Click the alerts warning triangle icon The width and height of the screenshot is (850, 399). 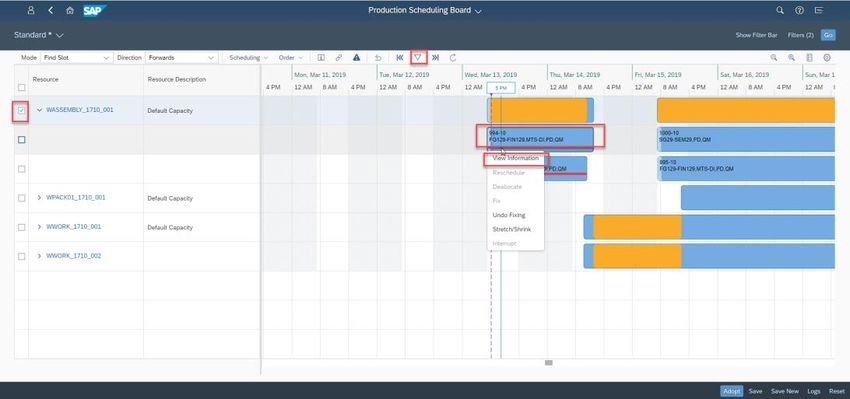pyautogui.click(x=356, y=57)
